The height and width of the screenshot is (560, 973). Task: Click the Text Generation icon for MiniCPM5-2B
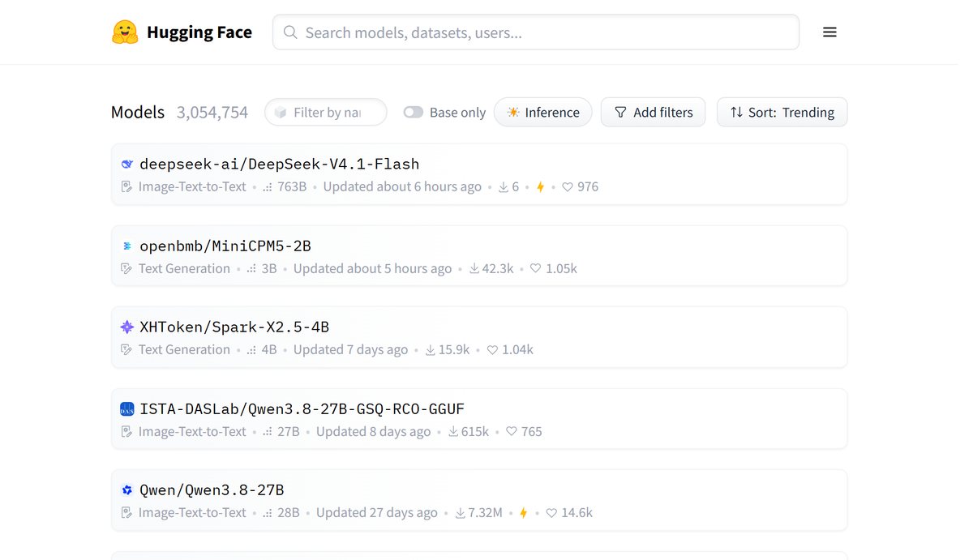pos(126,269)
